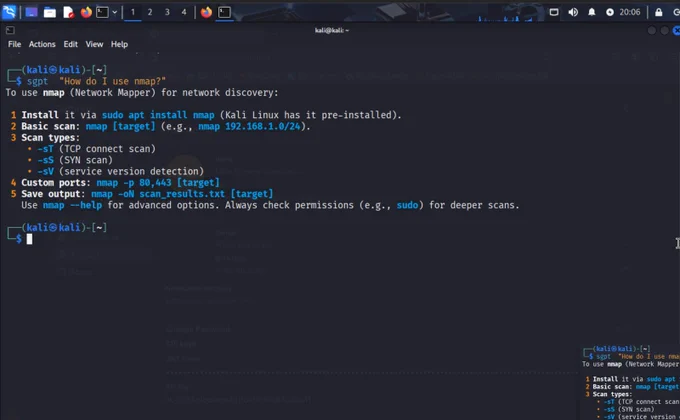Click the "-sV" service version option

pos(45,171)
